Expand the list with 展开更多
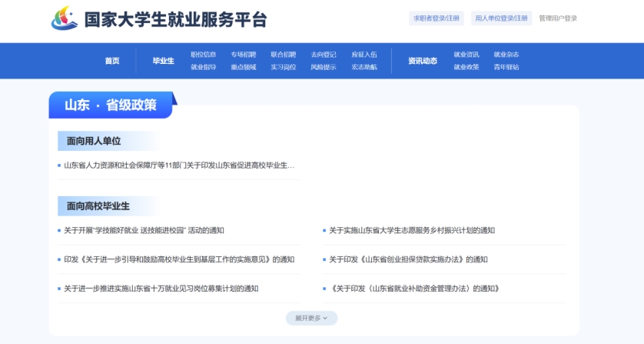The height and width of the screenshot is (344, 644). [311, 318]
